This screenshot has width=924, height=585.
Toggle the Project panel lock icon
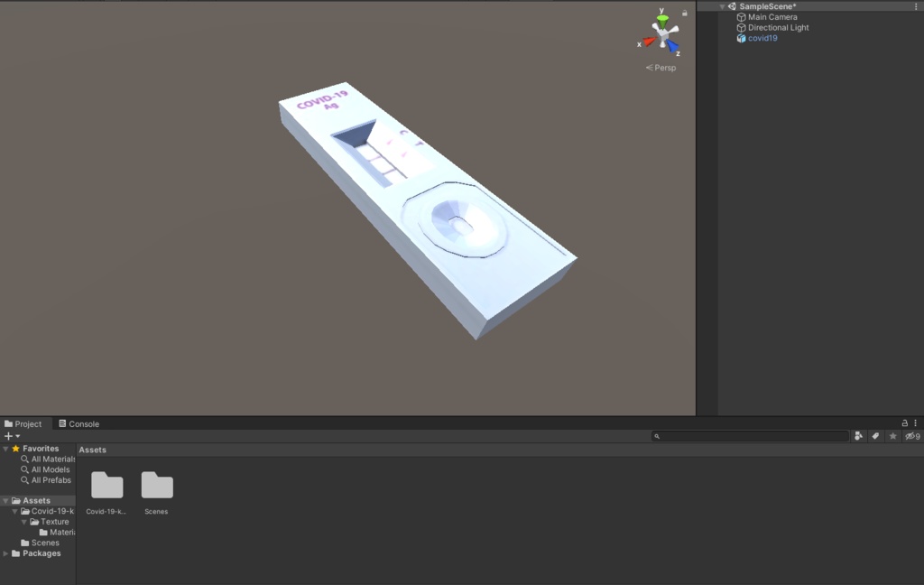click(x=904, y=423)
